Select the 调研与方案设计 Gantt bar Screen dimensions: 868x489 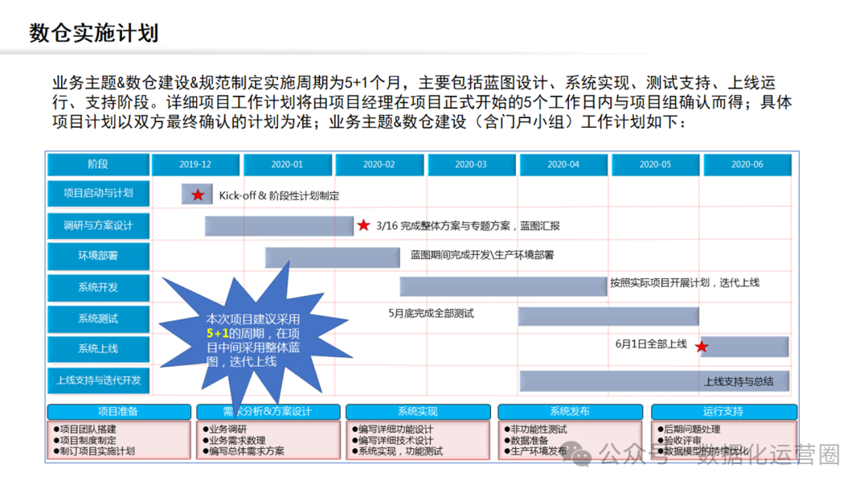(x=279, y=226)
